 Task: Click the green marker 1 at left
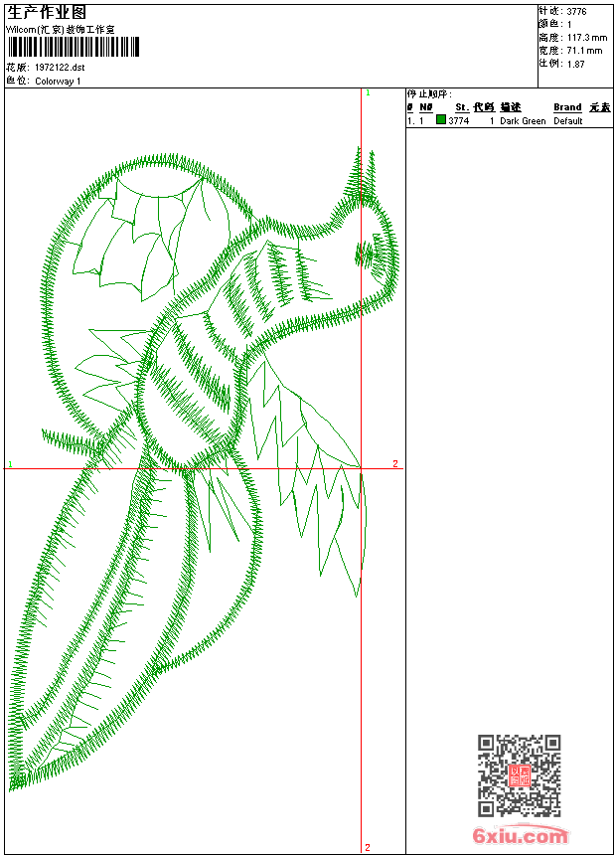tap(10, 464)
